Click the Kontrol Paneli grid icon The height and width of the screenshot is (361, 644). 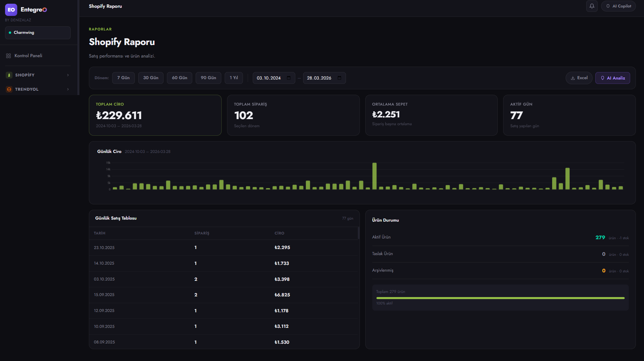coord(8,55)
